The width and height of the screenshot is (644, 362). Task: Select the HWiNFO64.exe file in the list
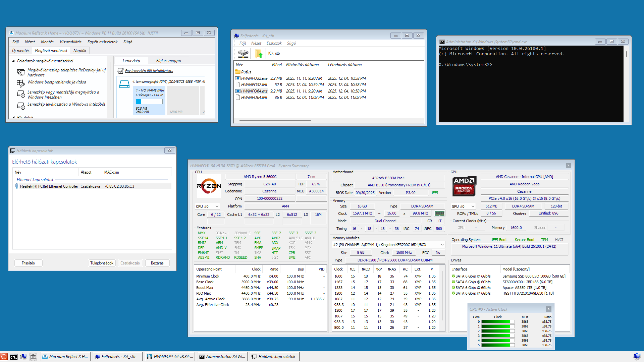pos(254,91)
